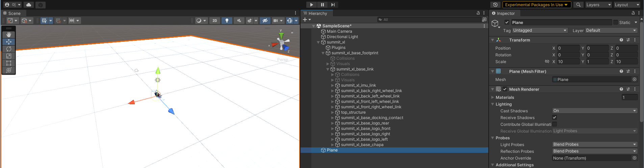The height and width of the screenshot is (168, 644).
Task: Toggle Contribute Global Illumination checkbox
Action: pyautogui.click(x=555, y=124)
